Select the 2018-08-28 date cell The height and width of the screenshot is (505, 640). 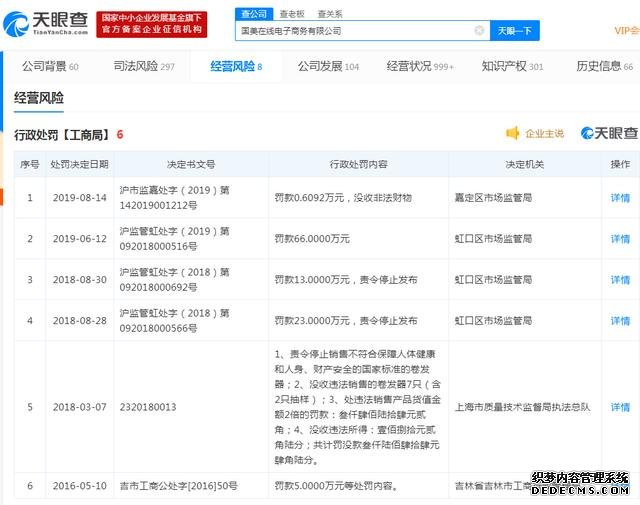click(x=80, y=321)
